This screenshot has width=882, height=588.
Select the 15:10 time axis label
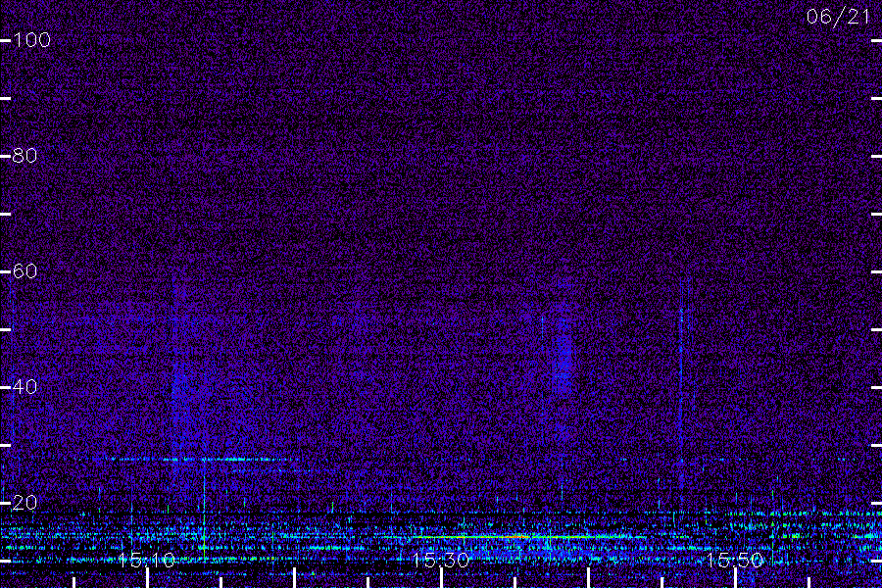coord(147,560)
